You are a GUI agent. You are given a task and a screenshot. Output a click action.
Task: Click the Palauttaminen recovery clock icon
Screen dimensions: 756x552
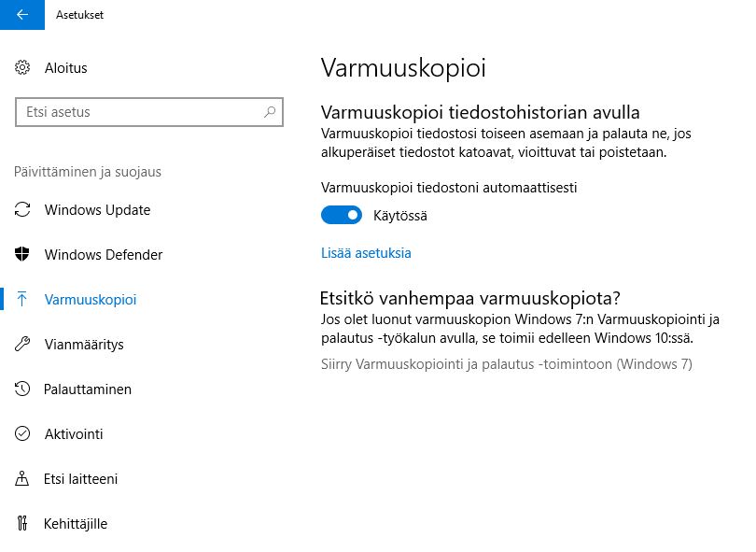coord(23,389)
